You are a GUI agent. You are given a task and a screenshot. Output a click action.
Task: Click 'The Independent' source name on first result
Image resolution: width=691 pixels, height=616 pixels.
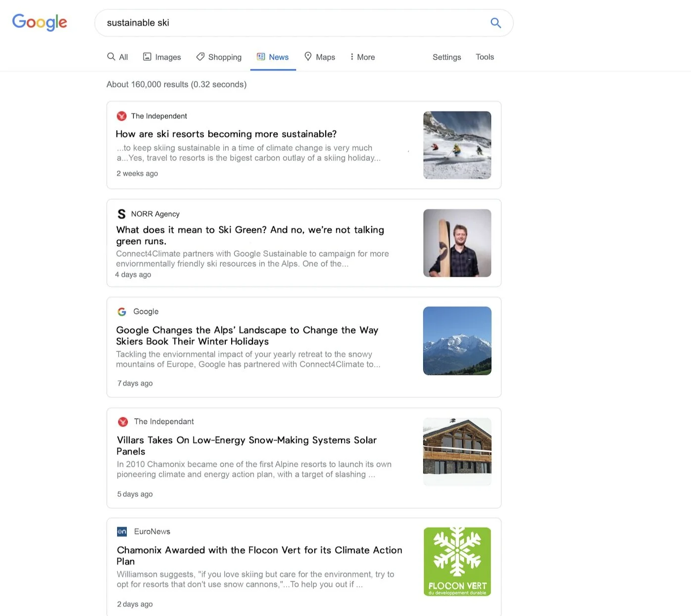point(159,116)
